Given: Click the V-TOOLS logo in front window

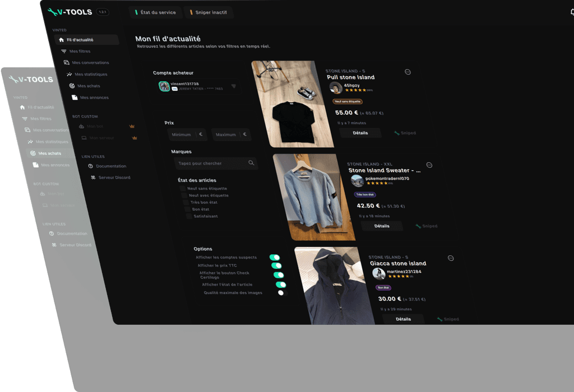Looking at the screenshot, I should coord(70,12).
